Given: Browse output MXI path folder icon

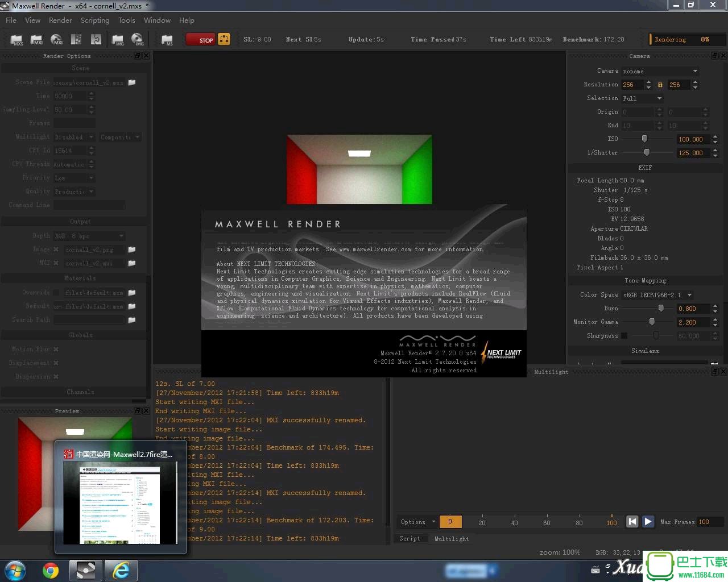Looking at the screenshot, I should tap(132, 263).
